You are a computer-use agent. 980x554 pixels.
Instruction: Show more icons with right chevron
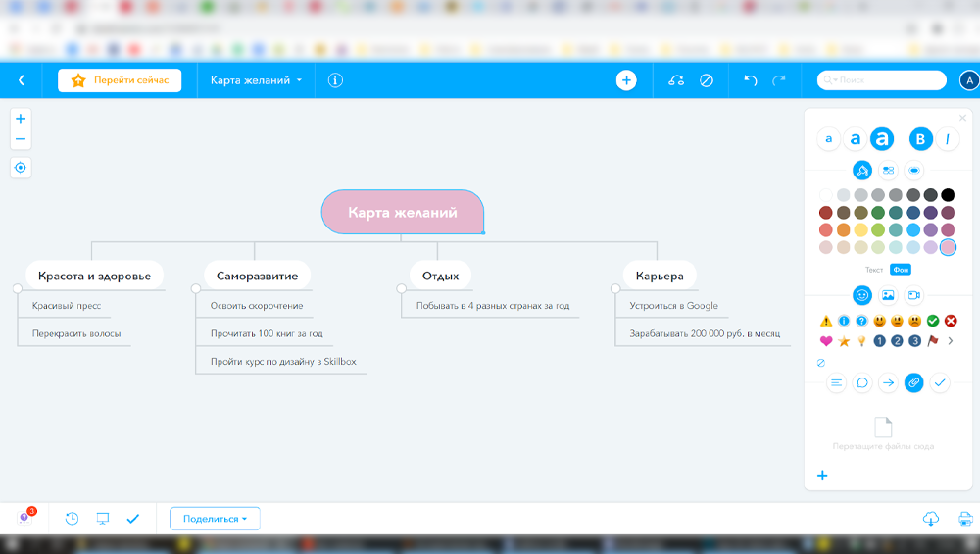[951, 341]
